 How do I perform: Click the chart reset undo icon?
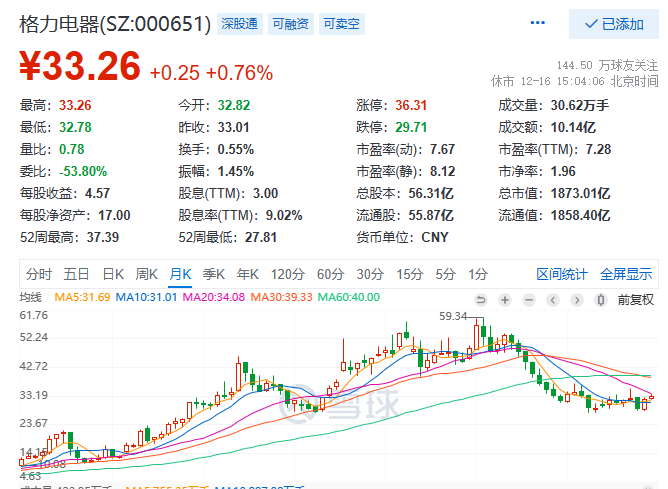tap(481, 300)
